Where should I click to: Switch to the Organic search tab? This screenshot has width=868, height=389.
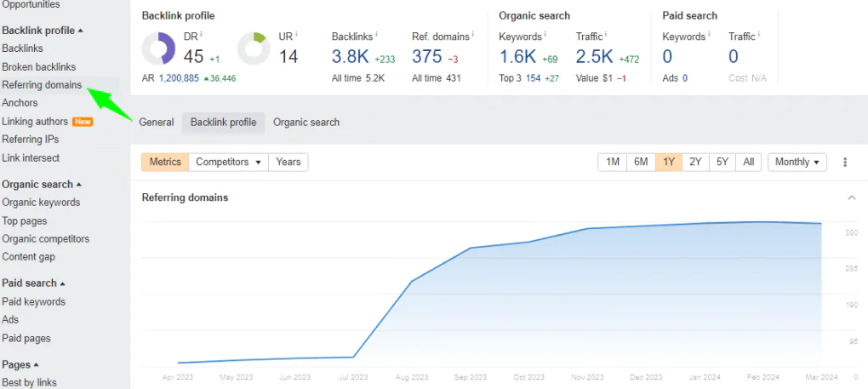click(306, 123)
